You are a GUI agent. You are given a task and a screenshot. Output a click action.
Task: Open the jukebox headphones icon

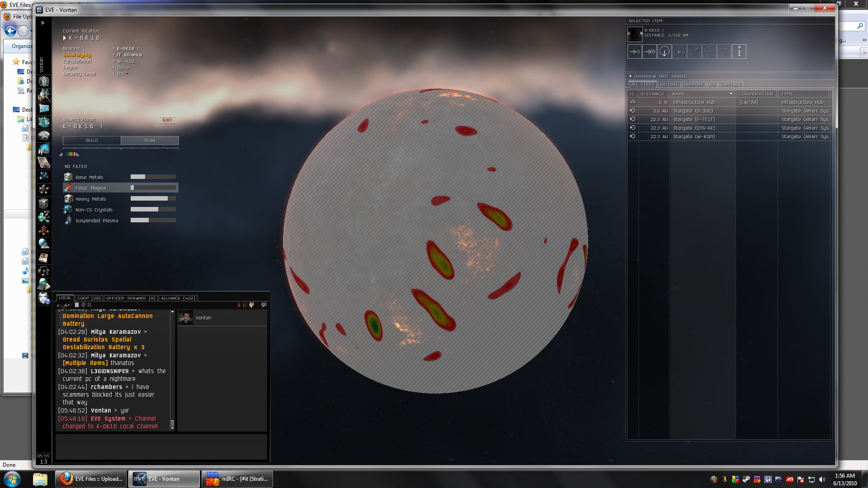pos(44,271)
